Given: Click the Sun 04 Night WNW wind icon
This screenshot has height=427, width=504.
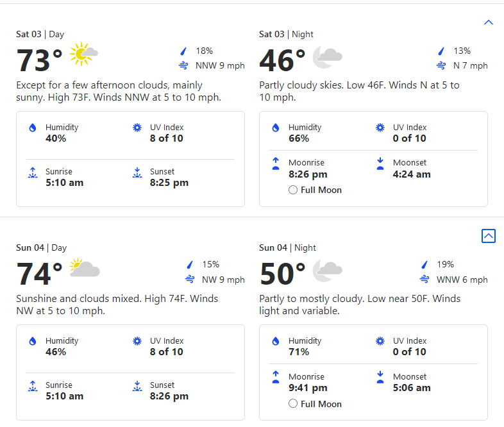Looking at the screenshot, I should (424, 279).
